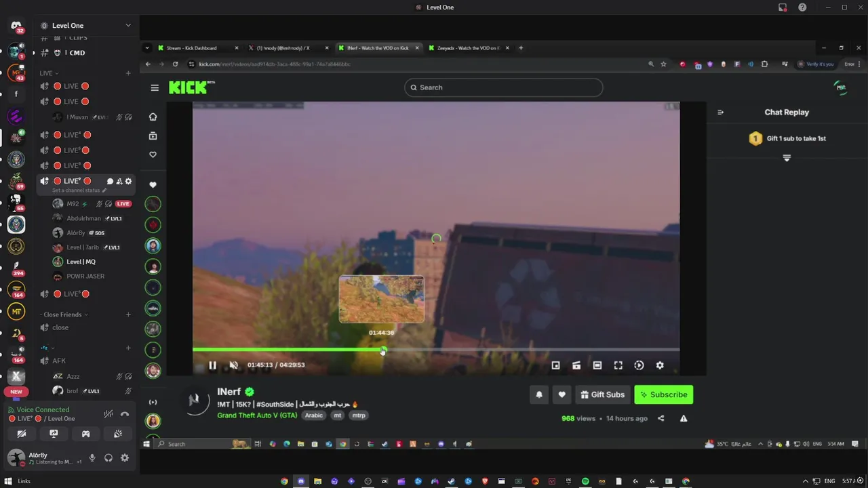This screenshot has width=868, height=488.
Task: Toggle fullscreen in Kick player
Action: tap(618, 365)
